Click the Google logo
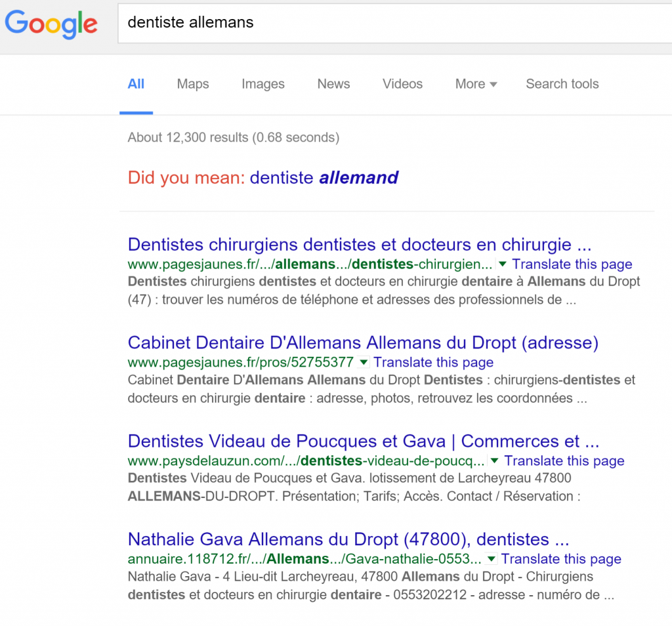Viewport: 672px width, 626px height. [x=51, y=24]
